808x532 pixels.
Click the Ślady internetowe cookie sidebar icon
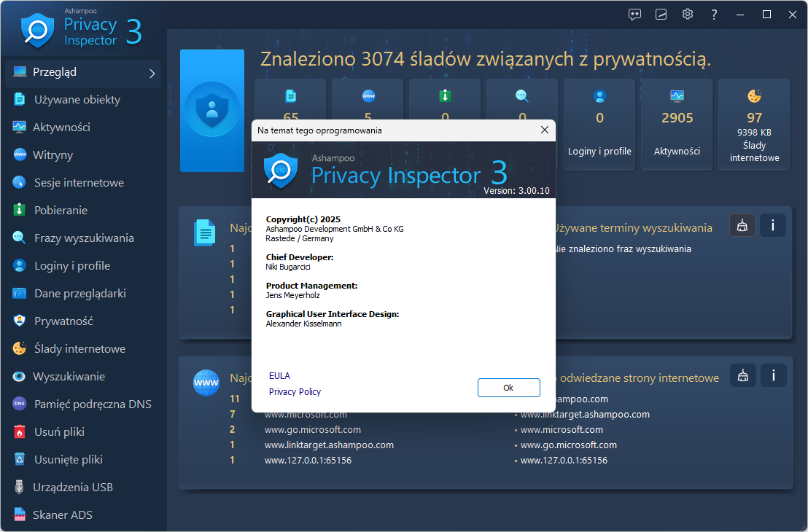click(19, 348)
